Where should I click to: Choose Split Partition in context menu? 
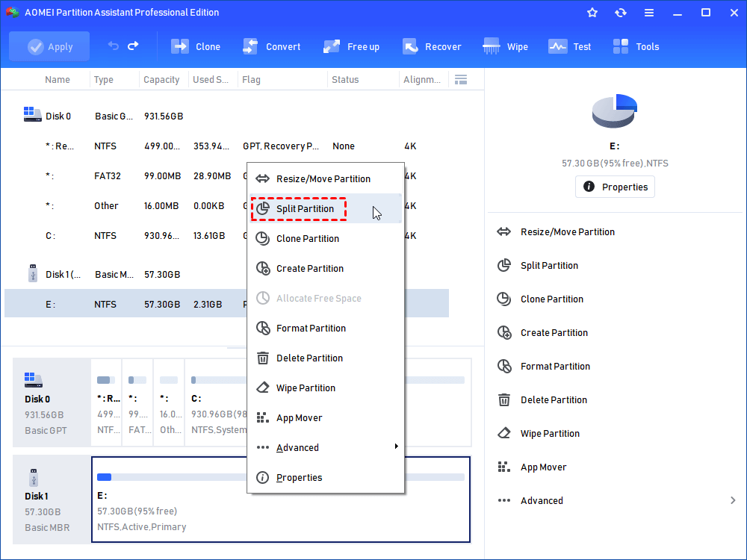(x=326, y=208)
